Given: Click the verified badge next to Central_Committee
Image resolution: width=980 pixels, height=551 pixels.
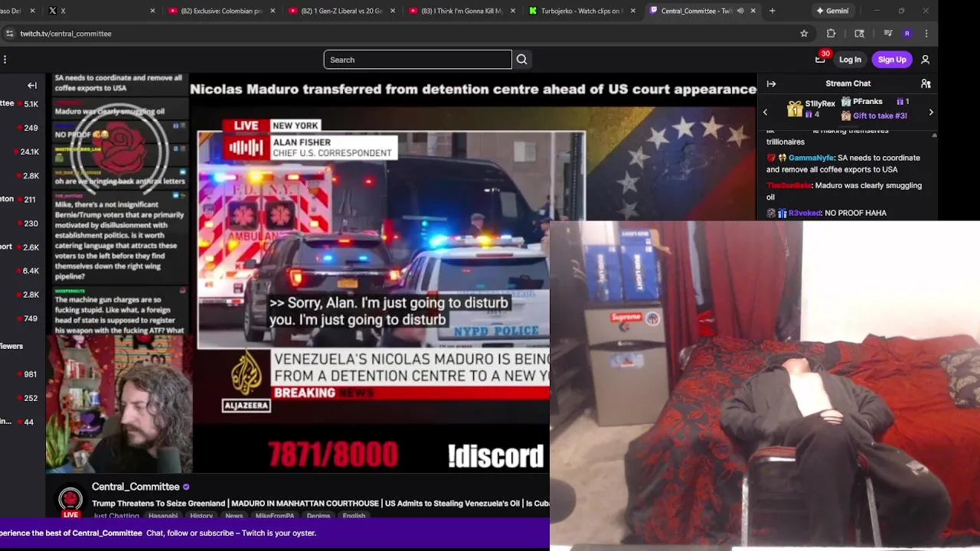Looking at the screenshot, I should [186, 487].
